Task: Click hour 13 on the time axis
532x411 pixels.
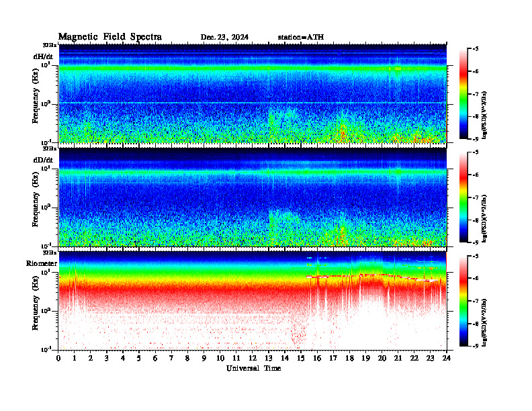Action: point(269,358)
